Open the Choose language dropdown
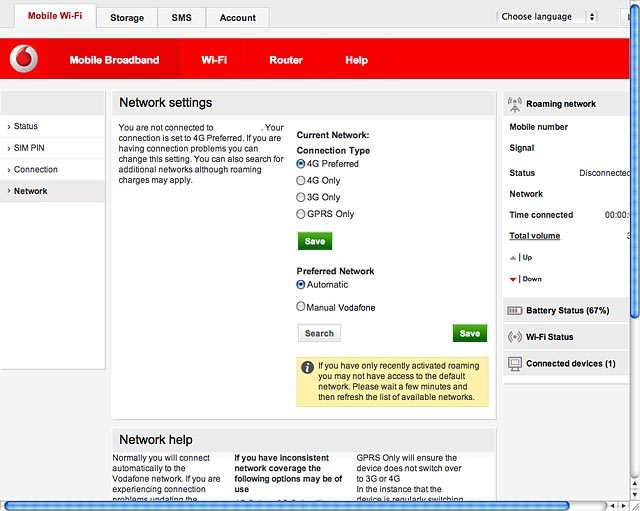This screenshot has height=511, width=640. [547, 17]
